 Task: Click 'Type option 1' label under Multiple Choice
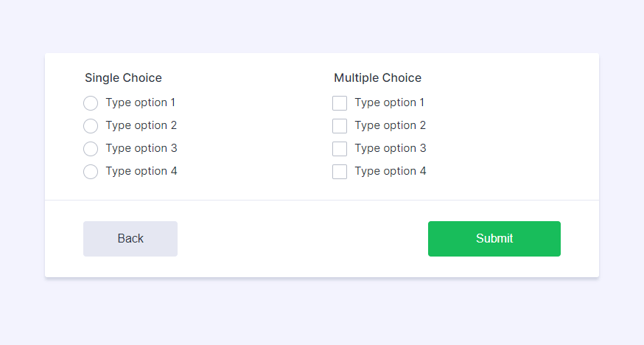[389, 102]
